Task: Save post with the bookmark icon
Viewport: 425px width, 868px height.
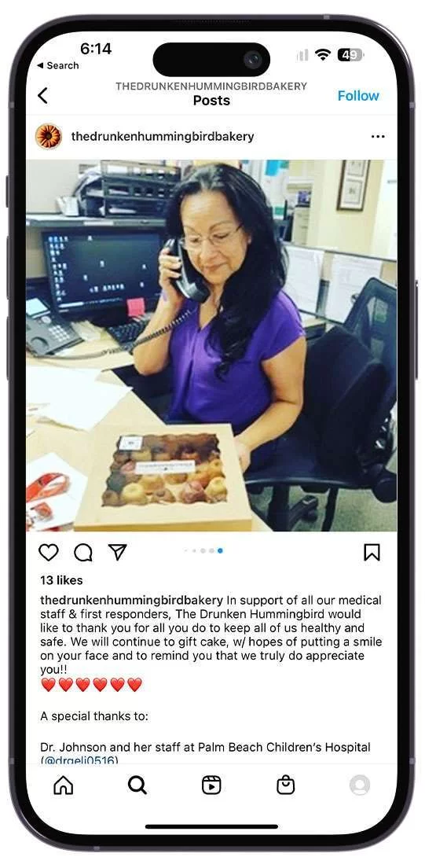Action: (x=372, y=552)
